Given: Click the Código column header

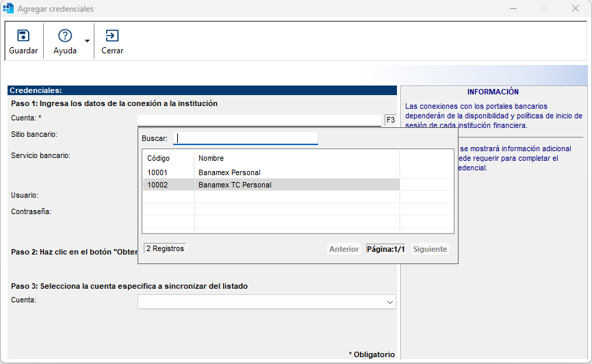Looking at the screenshot, I should pos(159,158).
